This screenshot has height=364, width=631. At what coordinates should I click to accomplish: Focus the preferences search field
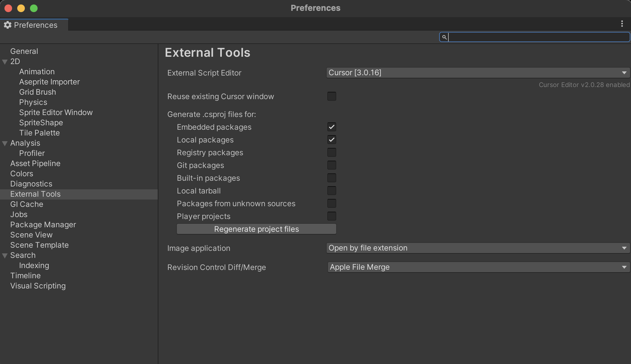click(534, 37)
